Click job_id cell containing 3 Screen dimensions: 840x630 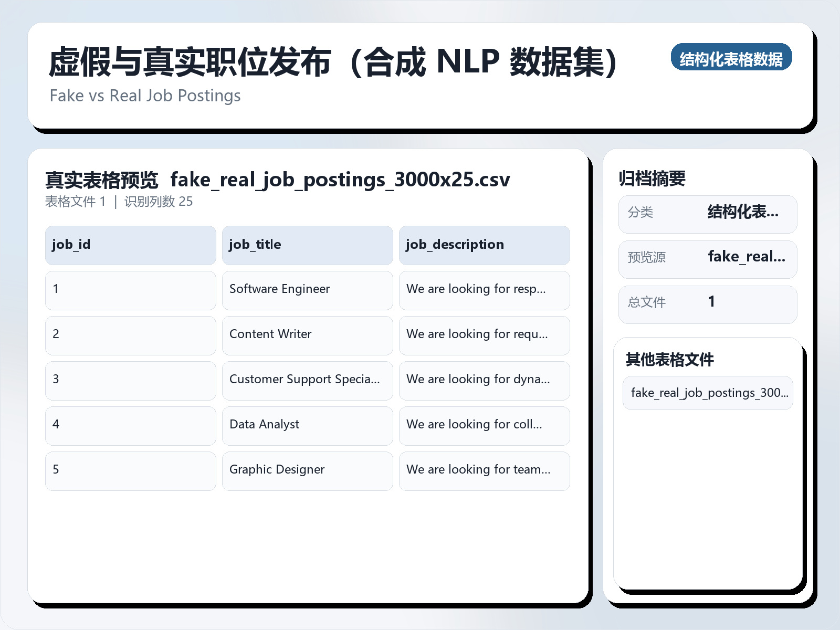[x=130, y=380]
